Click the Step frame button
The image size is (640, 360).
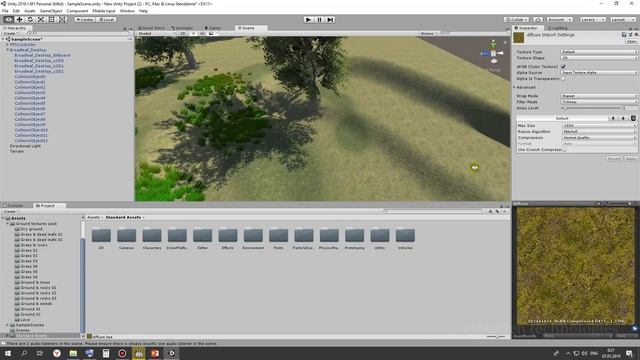(330, 20)
